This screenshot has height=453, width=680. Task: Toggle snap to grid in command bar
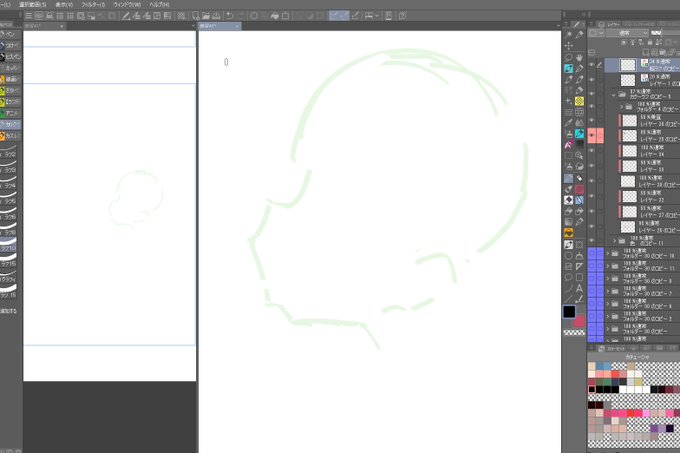click(356, 16)
